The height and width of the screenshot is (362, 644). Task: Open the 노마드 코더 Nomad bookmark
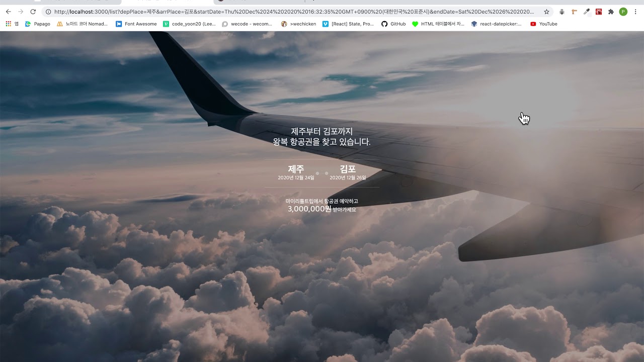(x=82, y=24)
